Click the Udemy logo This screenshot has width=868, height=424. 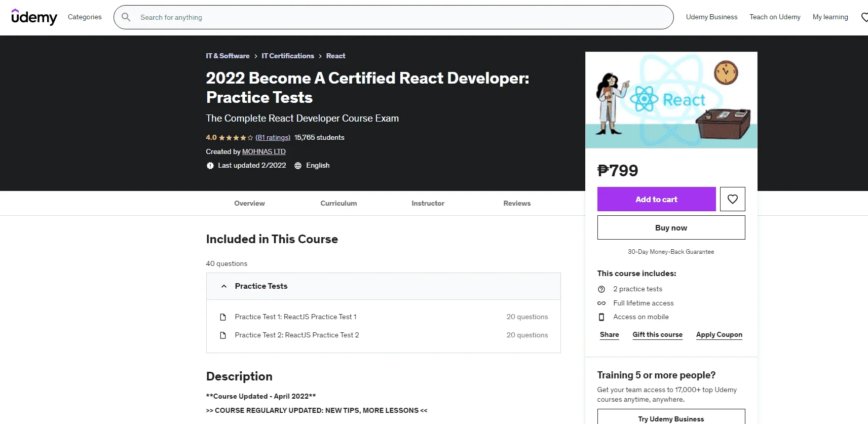click(34, 17)
